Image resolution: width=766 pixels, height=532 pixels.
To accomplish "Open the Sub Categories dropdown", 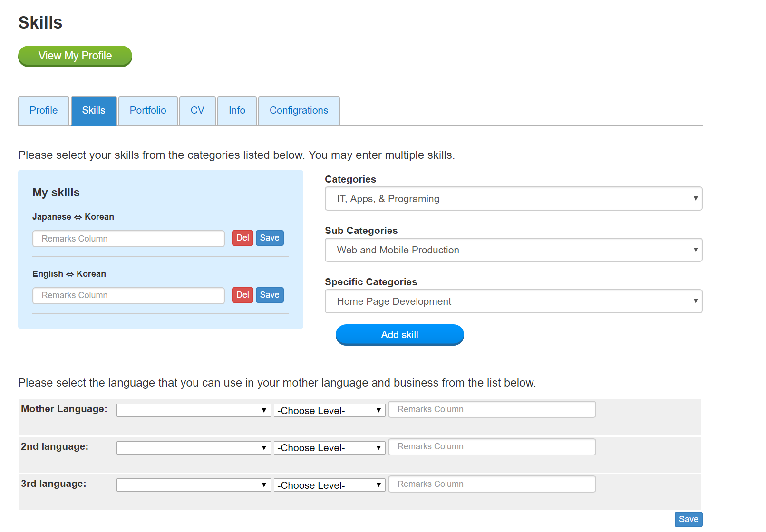I will (x=514, y=250).
